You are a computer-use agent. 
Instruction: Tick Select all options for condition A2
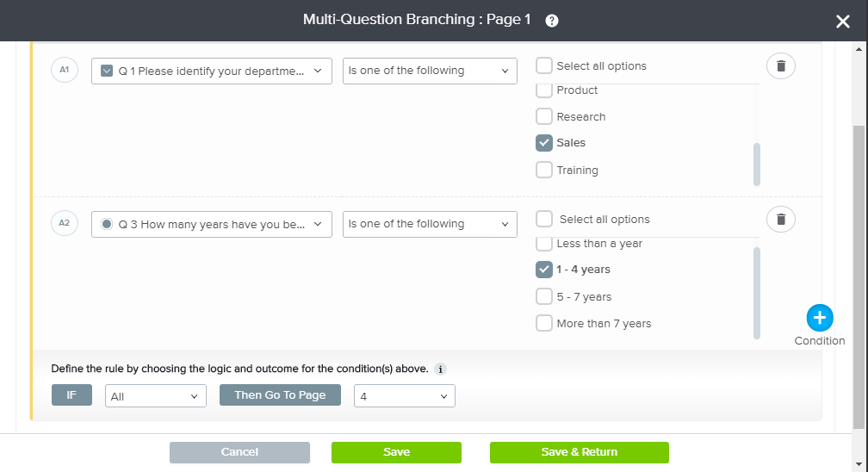click(544, 219)
